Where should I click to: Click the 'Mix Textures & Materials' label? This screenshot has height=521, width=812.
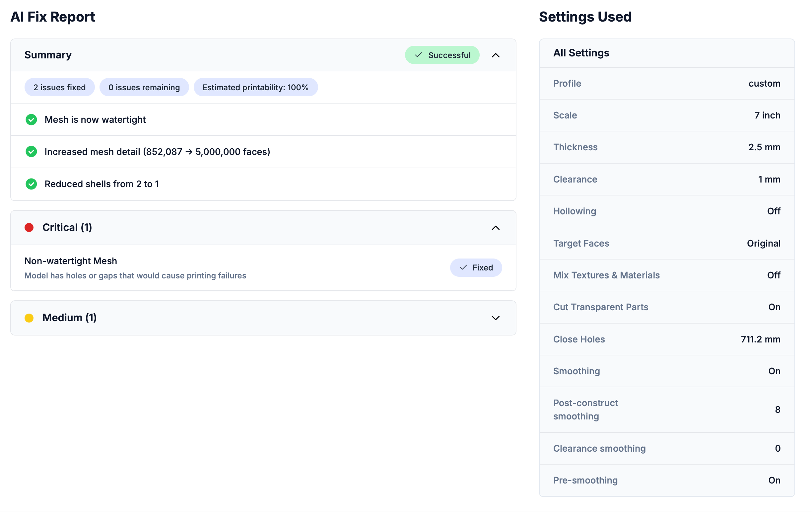(x=606, y=275)
